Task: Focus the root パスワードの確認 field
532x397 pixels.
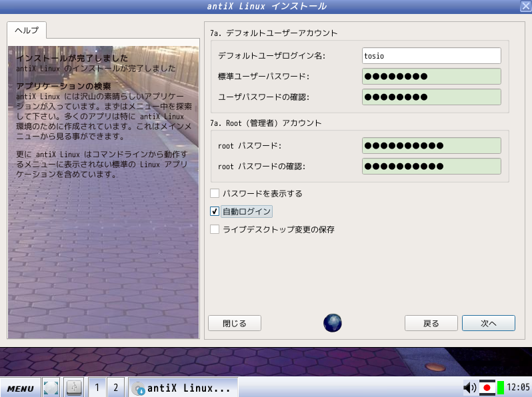Action: coord(431,166)
